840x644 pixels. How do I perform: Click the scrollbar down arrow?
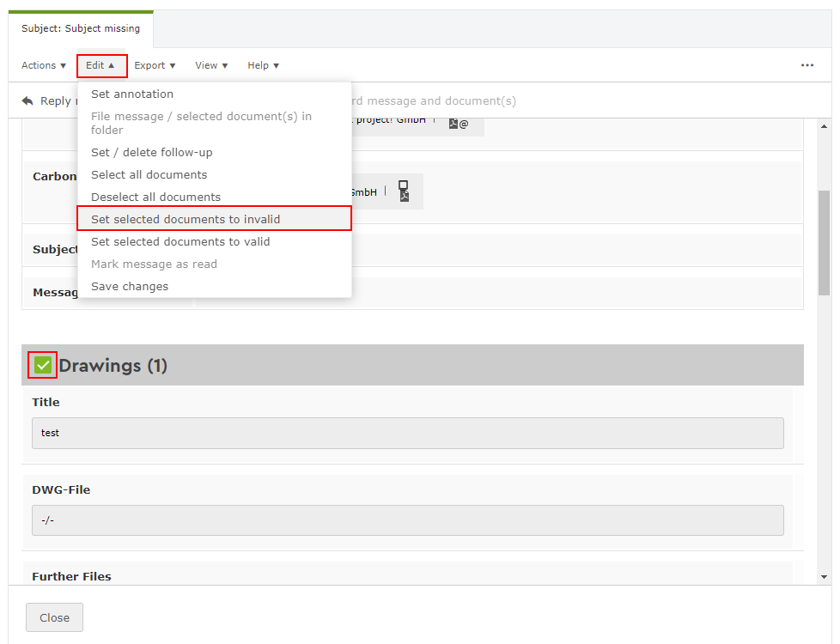coord(824,577)
